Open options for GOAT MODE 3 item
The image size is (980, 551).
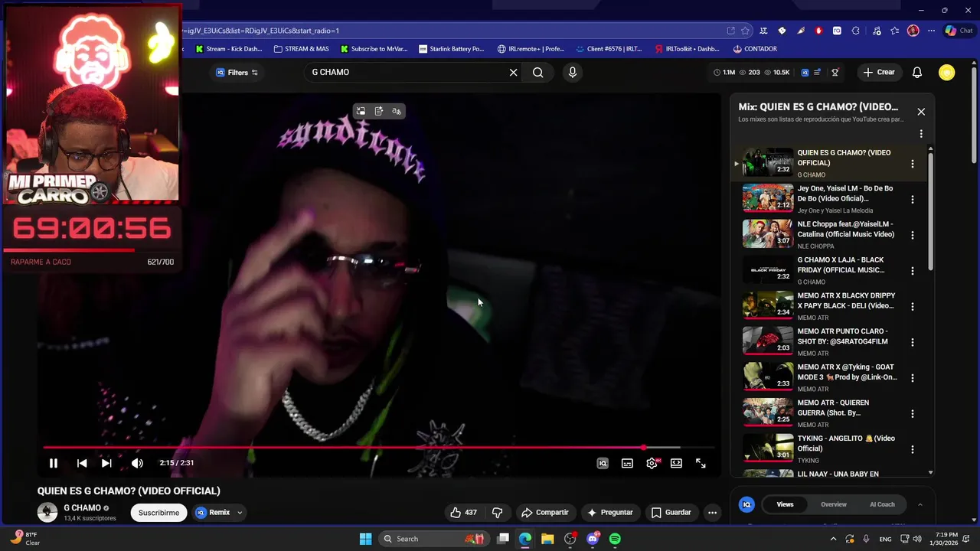912,378
